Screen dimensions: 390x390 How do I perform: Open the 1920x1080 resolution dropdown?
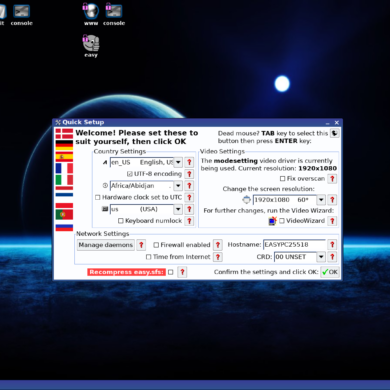[x=321, y=200]
